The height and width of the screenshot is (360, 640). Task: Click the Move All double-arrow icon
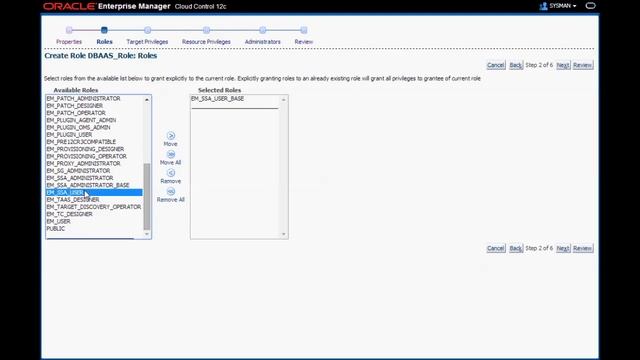(171, 154)
